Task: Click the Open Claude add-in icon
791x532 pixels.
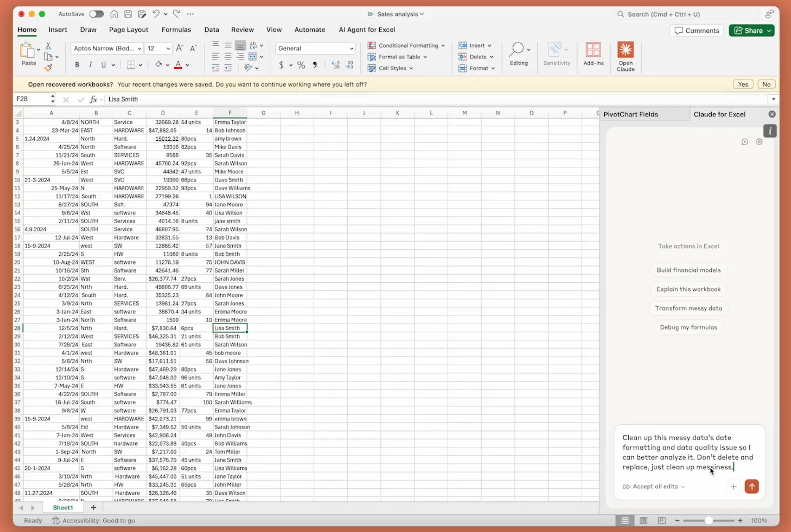Action: pos(625,50)
